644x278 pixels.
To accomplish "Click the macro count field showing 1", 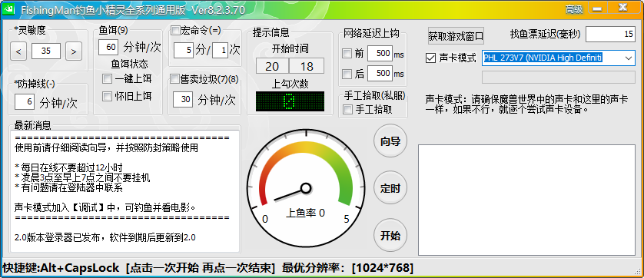I will click(221, 50).
